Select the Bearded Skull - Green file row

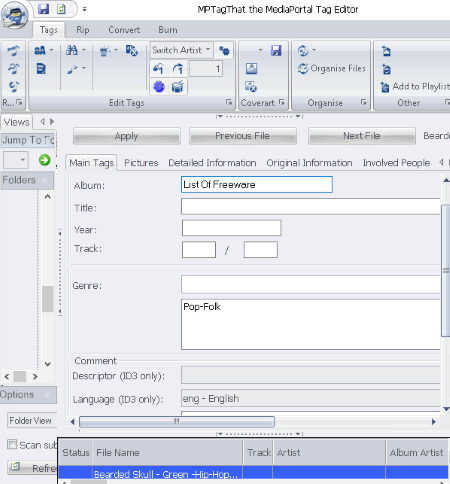pos(253,473)
